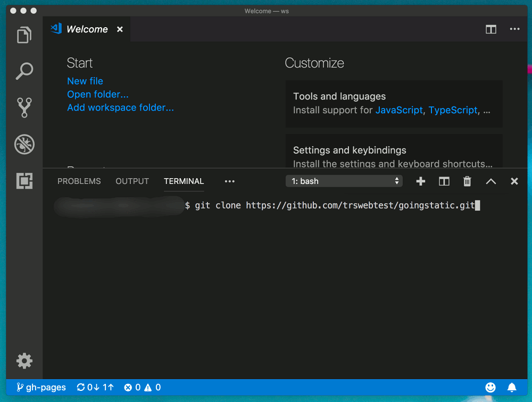This screenshot has height=402, width=532.
Task: Open the Debug view
Action: tap(24, 144)
